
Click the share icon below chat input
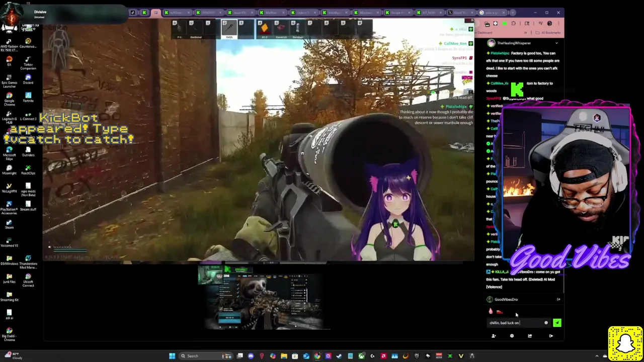[x=530, y=336]
